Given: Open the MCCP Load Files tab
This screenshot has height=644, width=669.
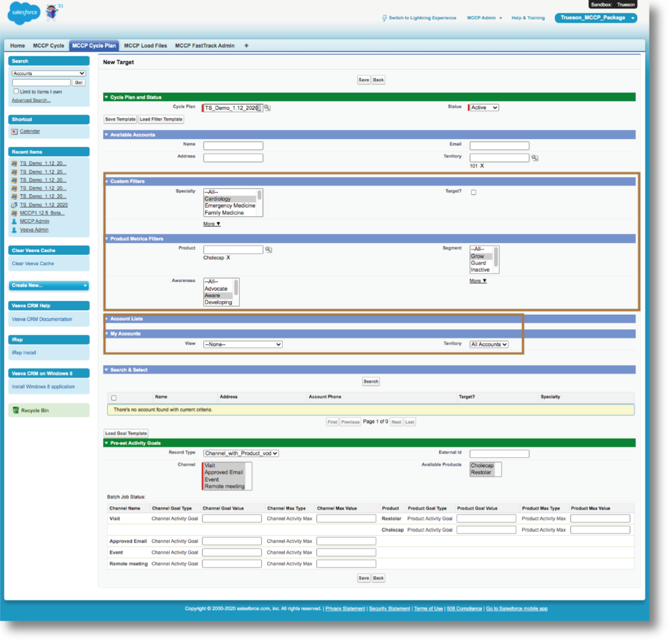Looking at the screenshot, I should pos(146,46).
